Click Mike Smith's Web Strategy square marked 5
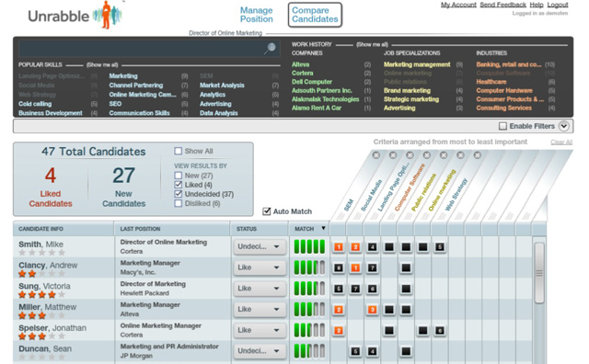Viewport: 589px width, 364px height. click(440, 247)
